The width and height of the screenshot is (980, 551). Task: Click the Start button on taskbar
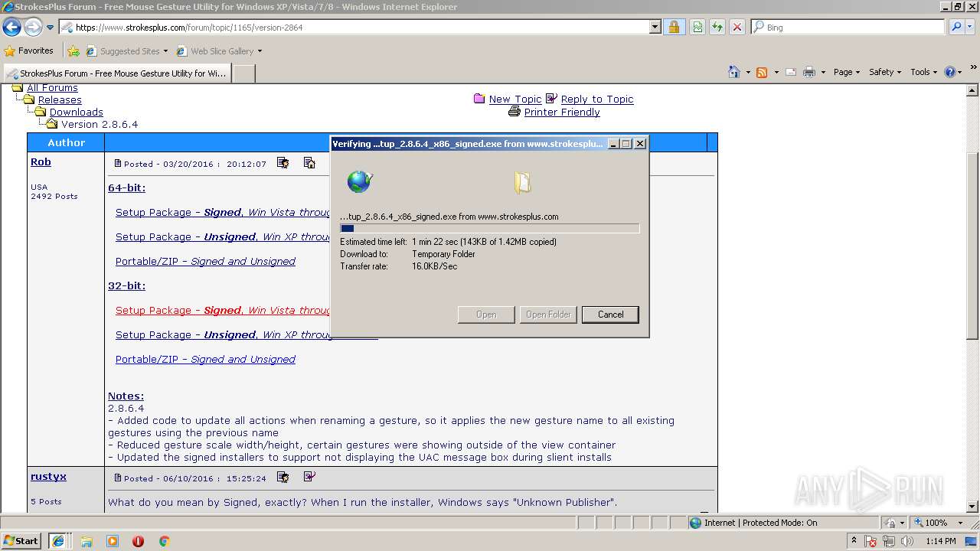pyautogui.click(x=21, y=540)
